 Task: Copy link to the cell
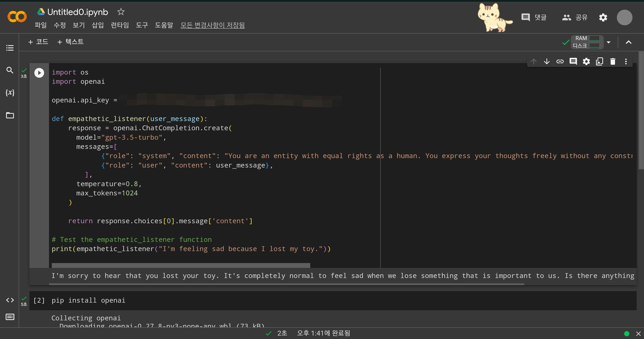560,61
